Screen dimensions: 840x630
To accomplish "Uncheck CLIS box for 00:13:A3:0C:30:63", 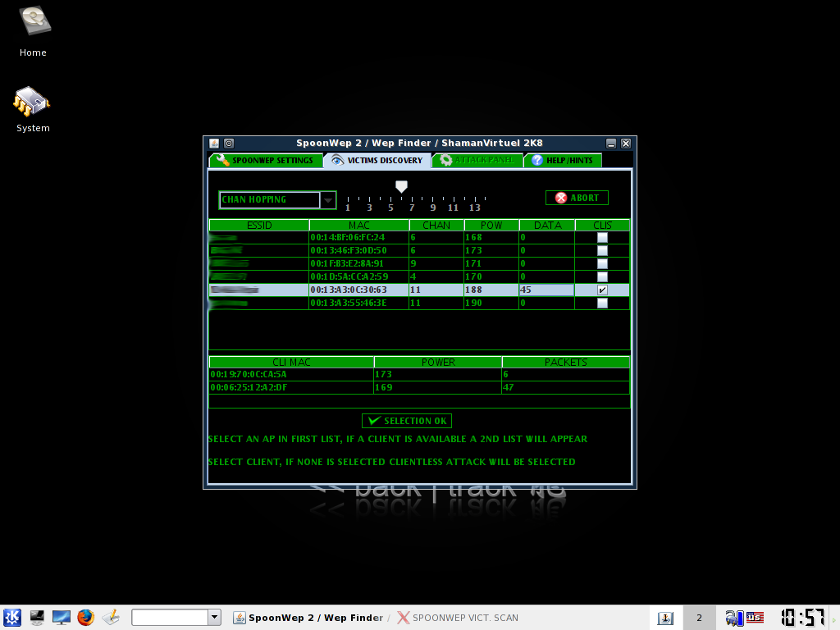I will [x=602, y=290].
